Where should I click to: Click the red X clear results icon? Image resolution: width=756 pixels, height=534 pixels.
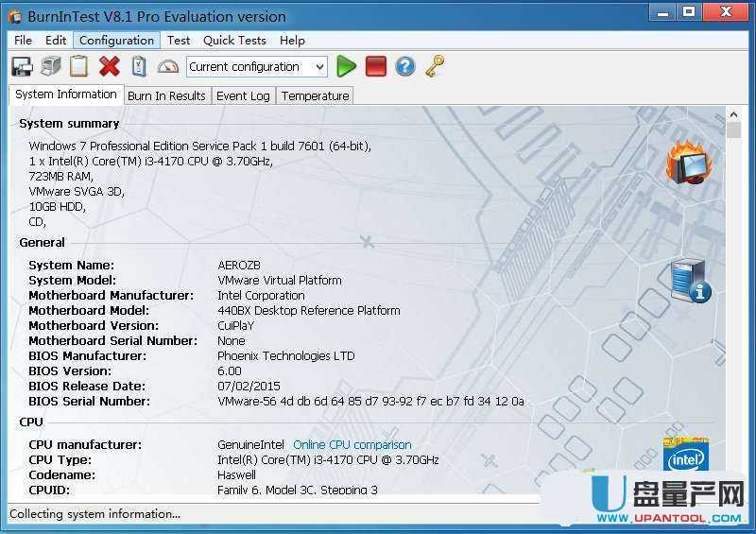[110, 66]
